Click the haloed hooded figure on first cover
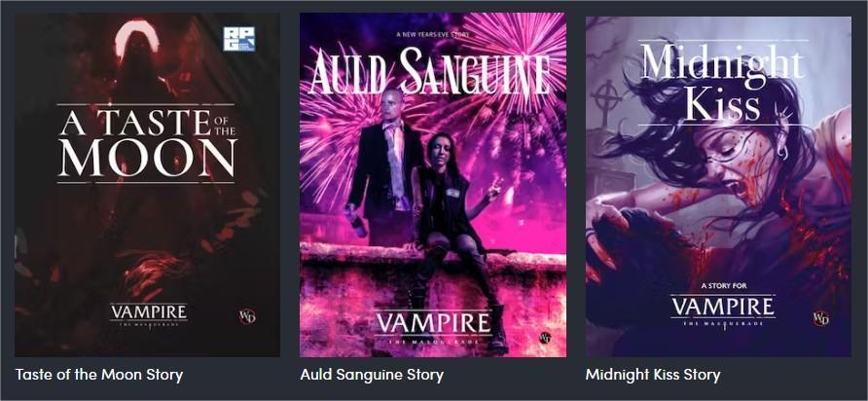This screenshot has height=401, width=868. coord(137,61)
